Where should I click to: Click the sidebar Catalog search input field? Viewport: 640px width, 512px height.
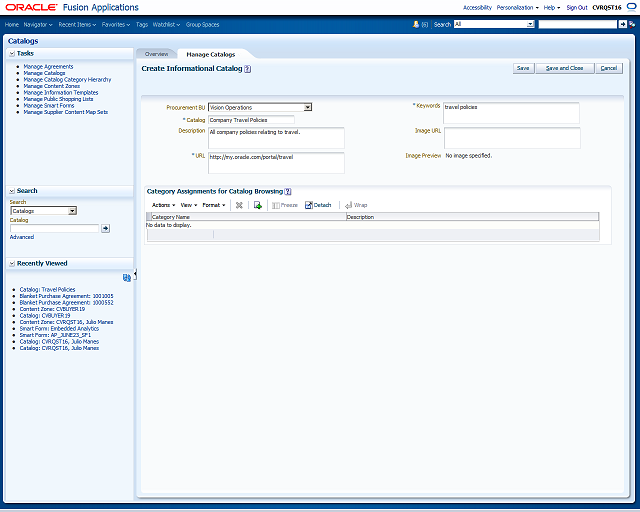pyautogui.click(x=55, y=229)
